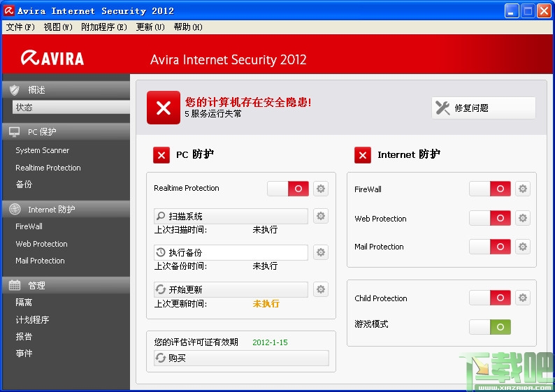Screen dimensions: 555x392
Task: Click the red X icon beside PC 防护
Action: point(161,155)
